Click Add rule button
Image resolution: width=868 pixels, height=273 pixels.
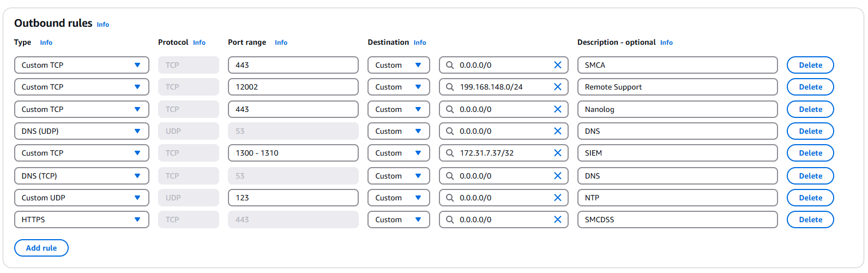click(x=41, y=248)
